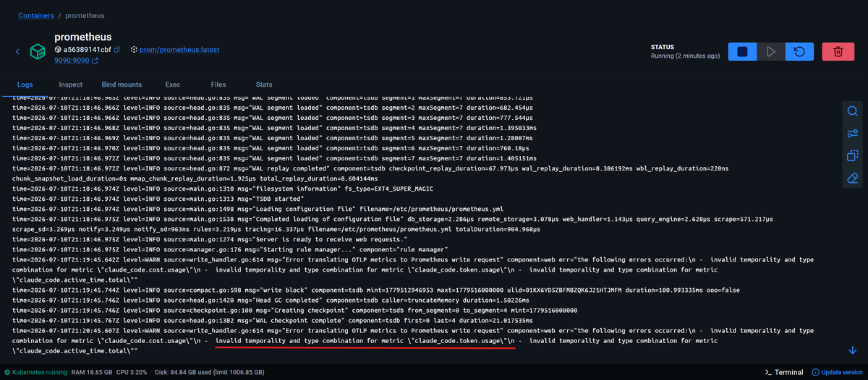Copy logs to clipboard icon
This screenshot has height=380, width=868.
pos(853,155)
